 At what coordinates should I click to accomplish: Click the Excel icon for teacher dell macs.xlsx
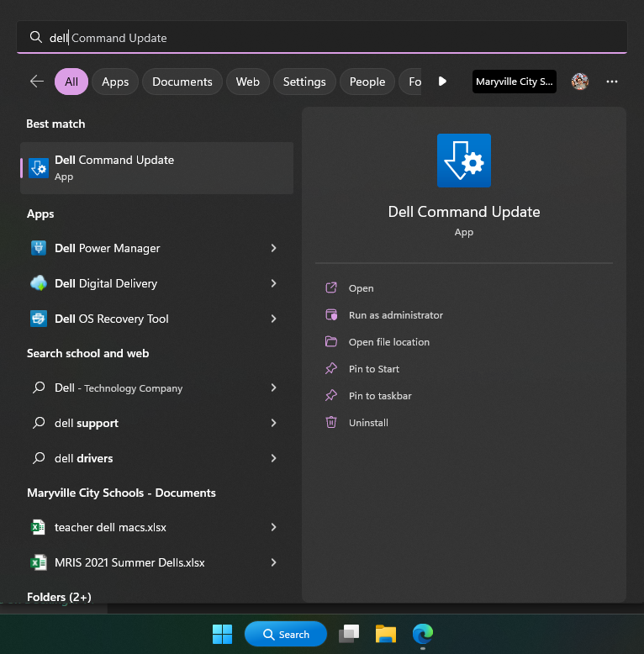[x=39, y=527]
